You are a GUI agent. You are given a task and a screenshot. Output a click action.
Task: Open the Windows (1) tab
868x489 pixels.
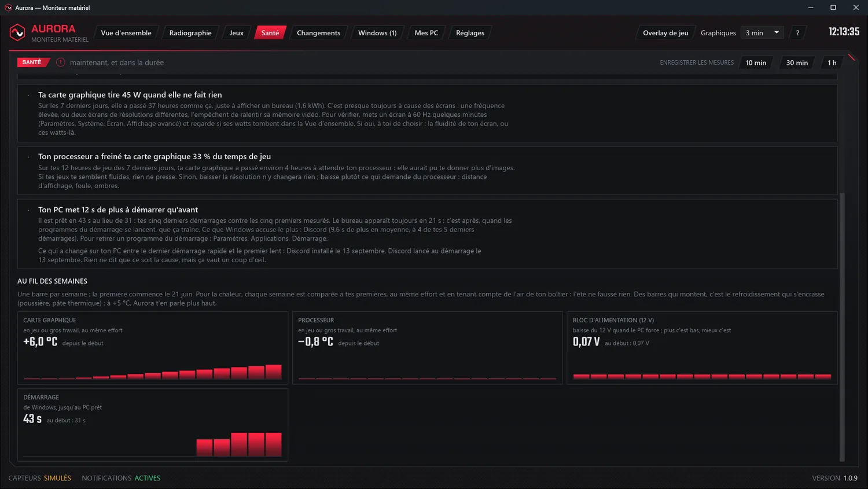pos(377,33)
